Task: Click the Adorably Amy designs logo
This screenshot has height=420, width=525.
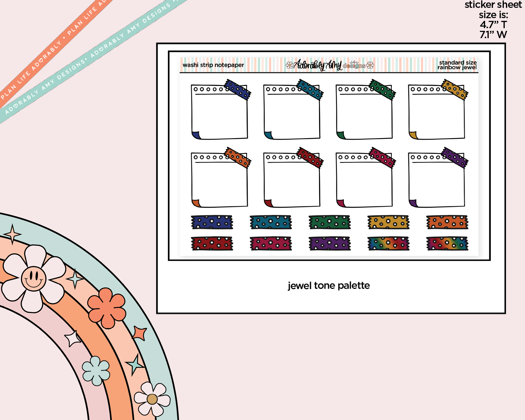Action: [x=330, y=65]
